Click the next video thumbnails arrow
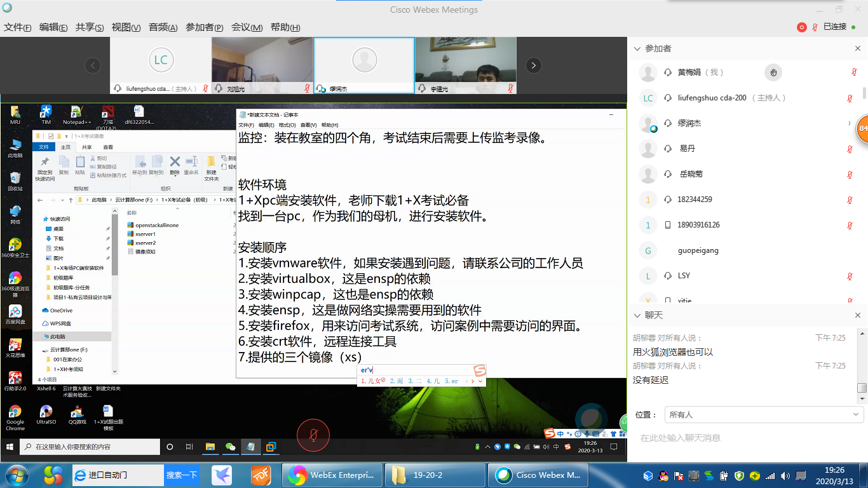868x488 pixels. pos(534,65)
